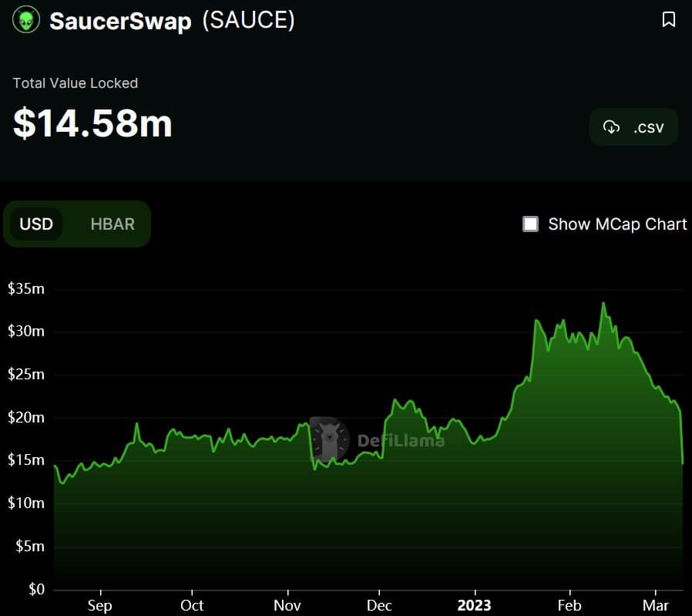Click the SaucerSwap alien logo icon
692x616 pixels.
coord(26,20)
